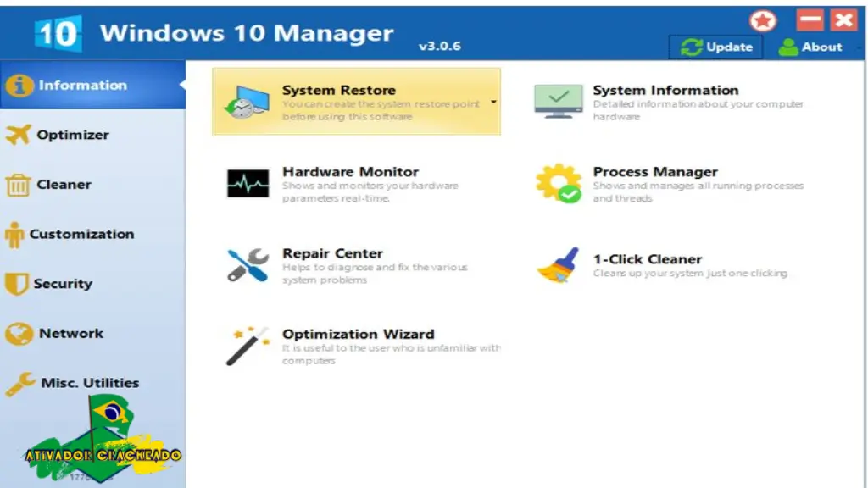Click the Security shield icon
868x488 pixels.
pos(17,284)
